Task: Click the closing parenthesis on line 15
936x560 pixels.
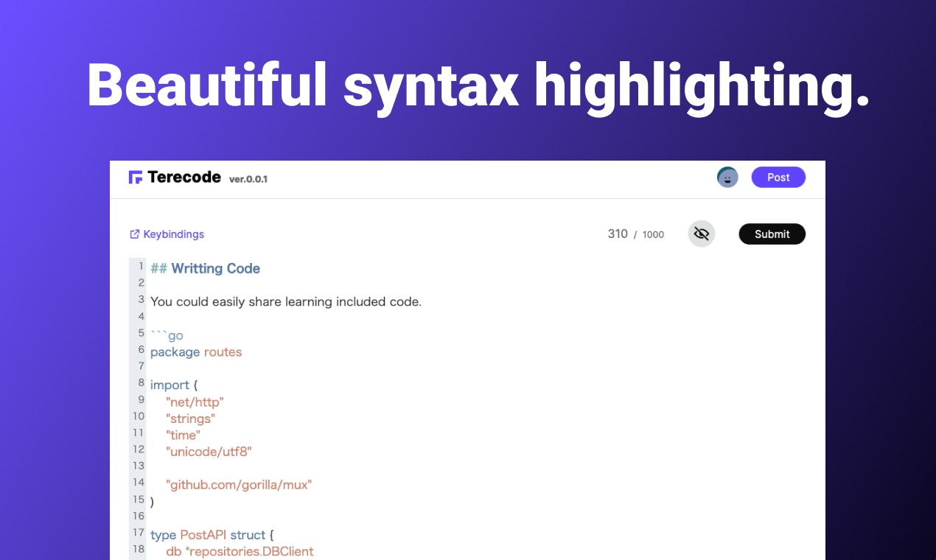Action: click(153, 502)
